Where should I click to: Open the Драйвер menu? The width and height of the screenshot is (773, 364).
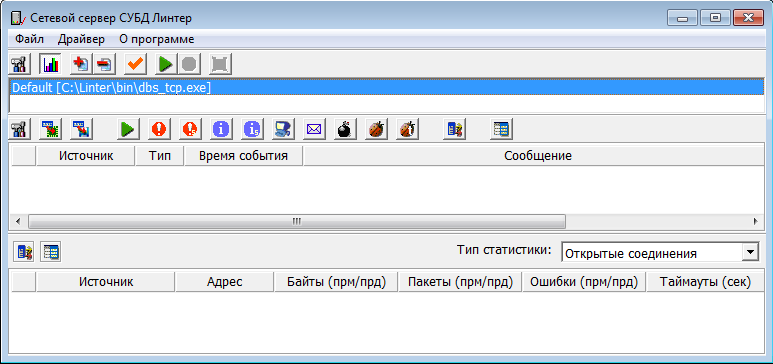point(81,39)
